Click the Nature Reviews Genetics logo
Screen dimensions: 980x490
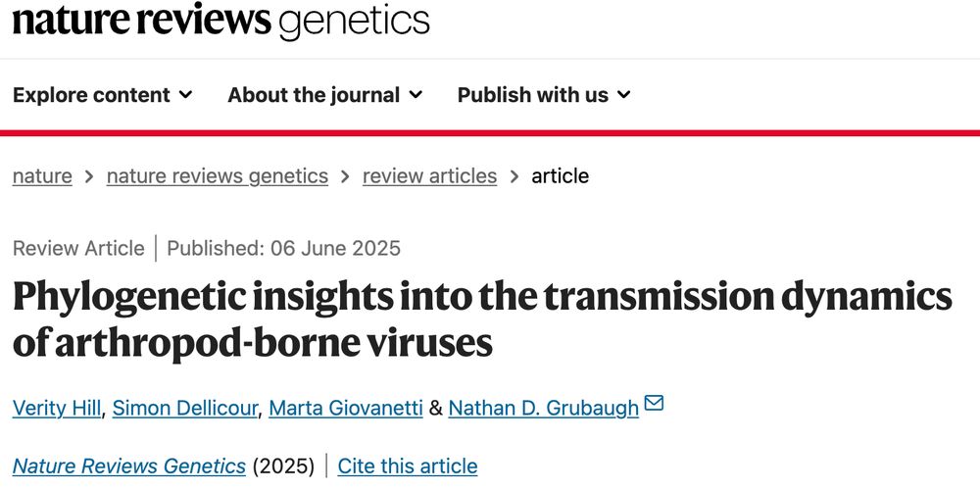[220, 21]
